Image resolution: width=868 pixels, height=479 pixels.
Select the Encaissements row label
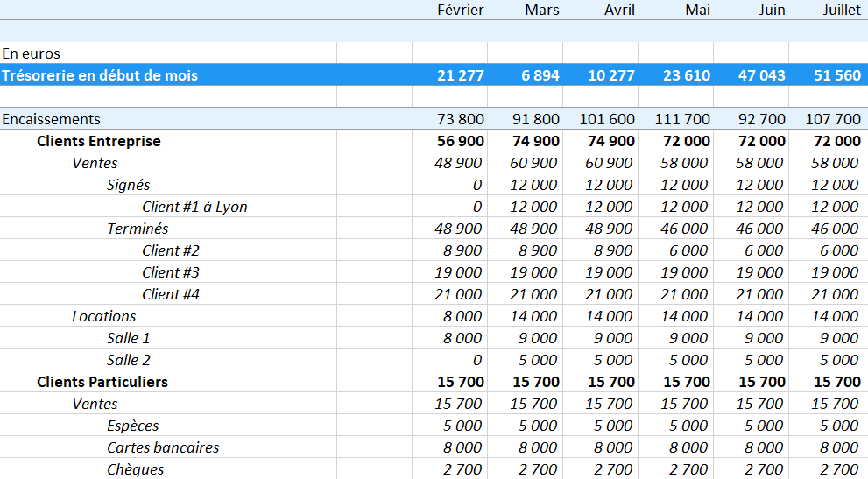coord(52,119)
